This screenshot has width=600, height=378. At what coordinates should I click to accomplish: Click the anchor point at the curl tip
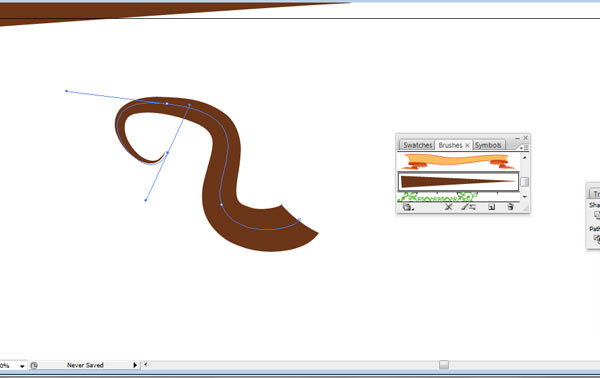coord(167,153)
